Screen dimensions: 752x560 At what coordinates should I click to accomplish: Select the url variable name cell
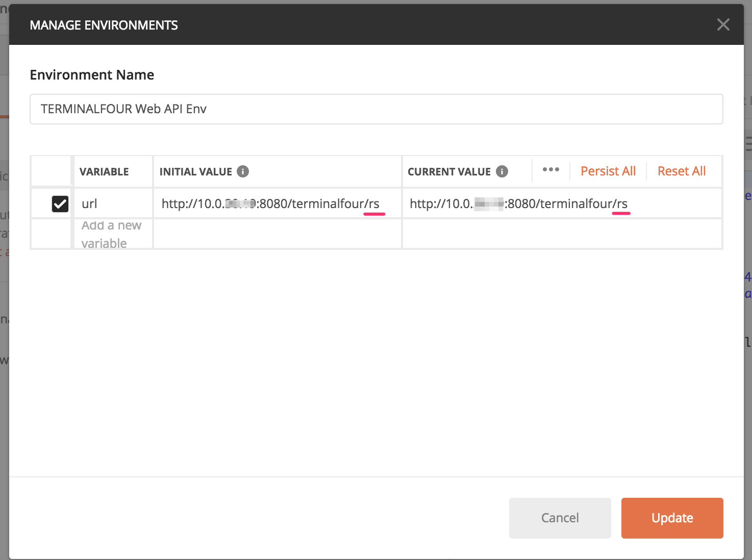(x=112, y=204)
